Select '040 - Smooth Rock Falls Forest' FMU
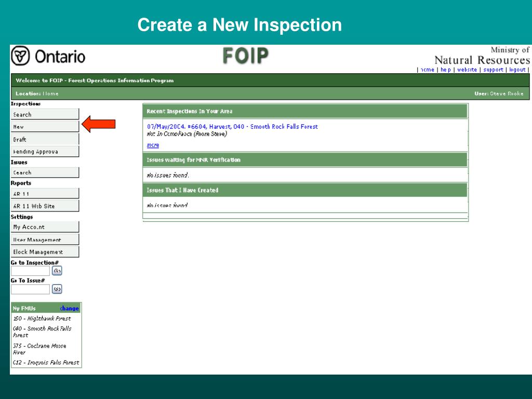Viewport: 532px width, 399px height. tap(42, 332)
